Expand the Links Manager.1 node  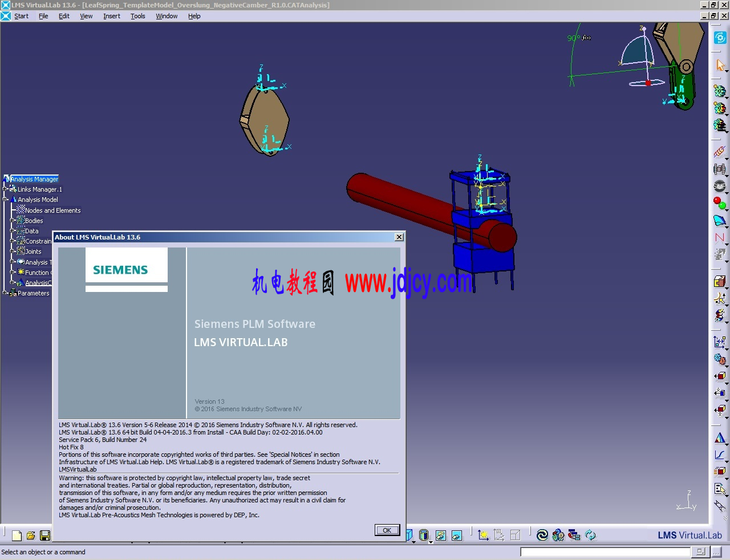pos(5,189)
